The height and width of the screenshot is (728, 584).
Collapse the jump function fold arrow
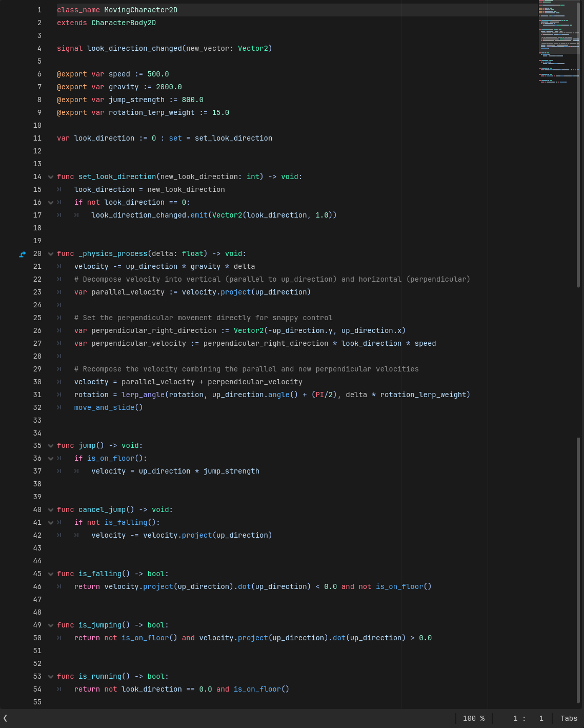[51, 446]
